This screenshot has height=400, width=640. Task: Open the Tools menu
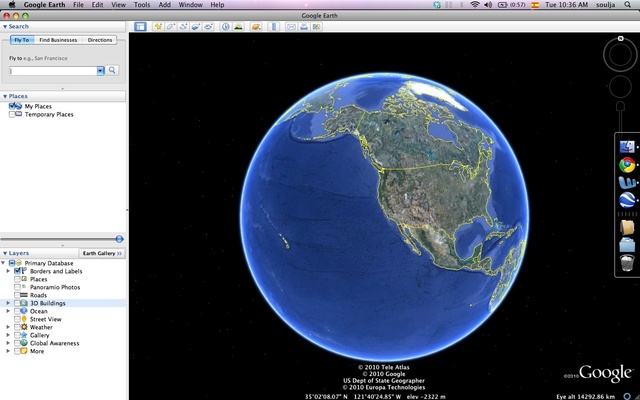click(142, 5)
